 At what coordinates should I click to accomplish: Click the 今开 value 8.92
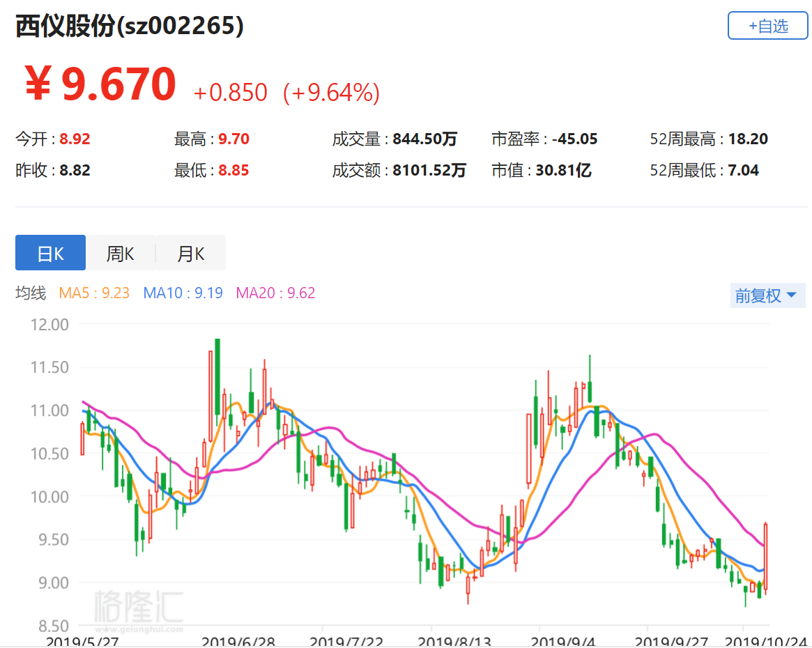coord(75,139)
